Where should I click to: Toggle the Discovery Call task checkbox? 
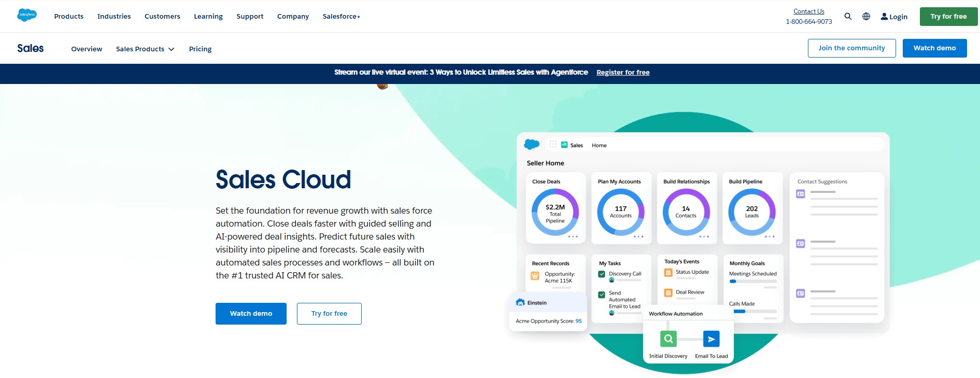[602, 274]
